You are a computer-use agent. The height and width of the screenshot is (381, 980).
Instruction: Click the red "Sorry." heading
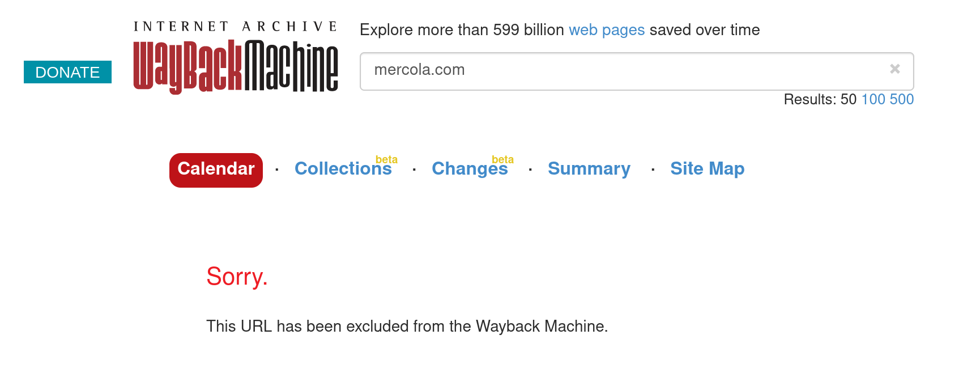[237, 277]
